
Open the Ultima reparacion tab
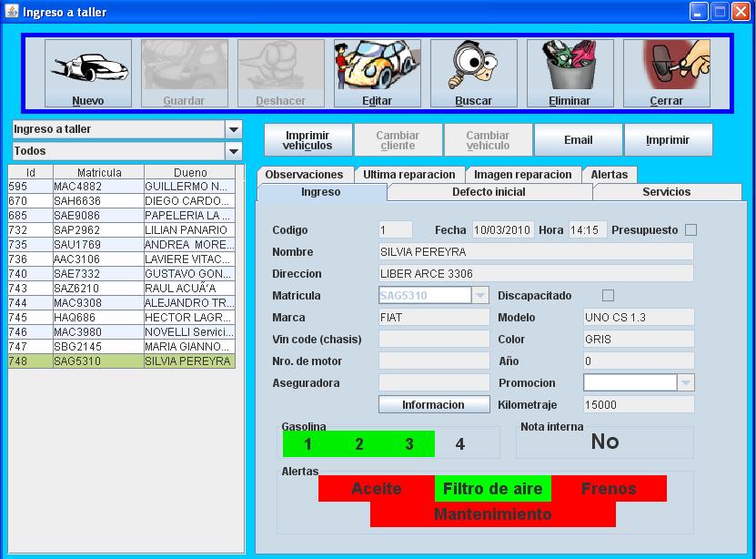click(408, 175)
